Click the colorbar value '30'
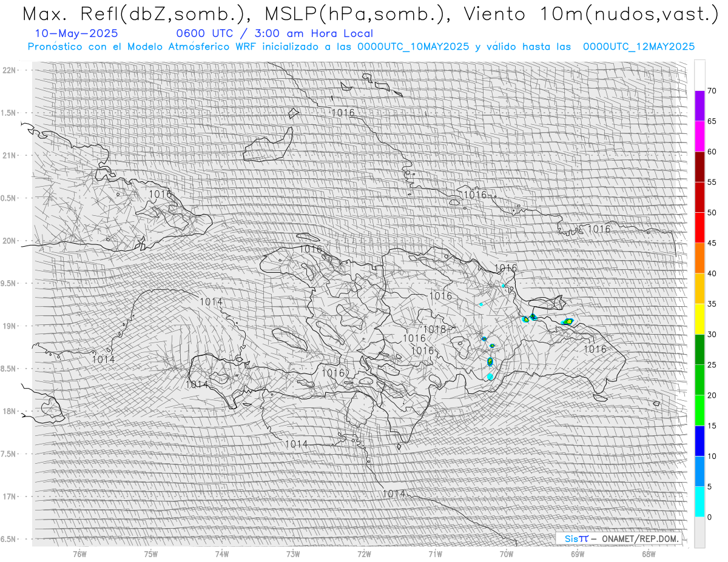This screenshot has height=562, width=728. [712, 334]
